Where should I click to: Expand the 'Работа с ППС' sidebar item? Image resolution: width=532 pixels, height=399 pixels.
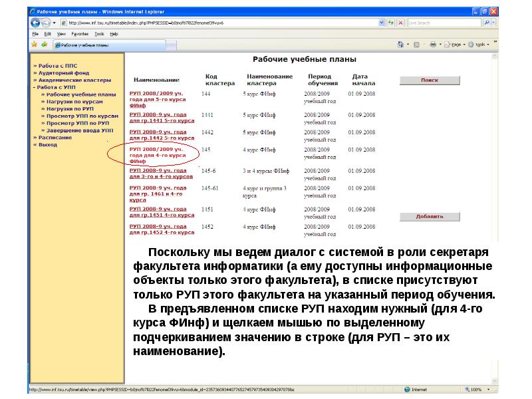tap(58, 66)
